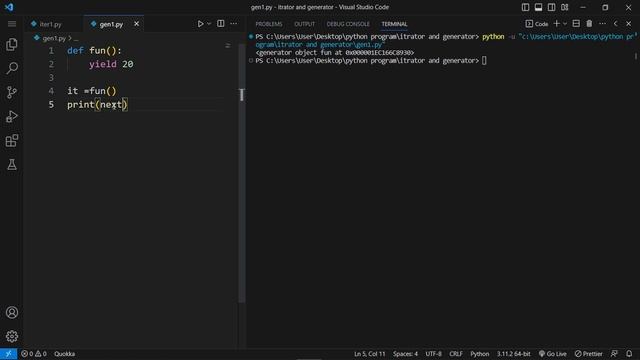Click into the terminal prompt input
The width and height of the screenshot is (640, 360).
coord(484,61)
